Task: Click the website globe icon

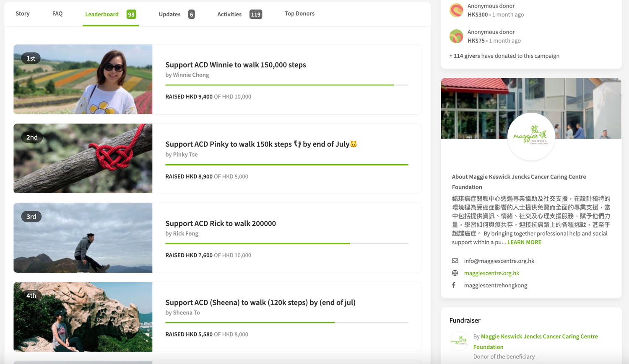Action: point(455,273)
